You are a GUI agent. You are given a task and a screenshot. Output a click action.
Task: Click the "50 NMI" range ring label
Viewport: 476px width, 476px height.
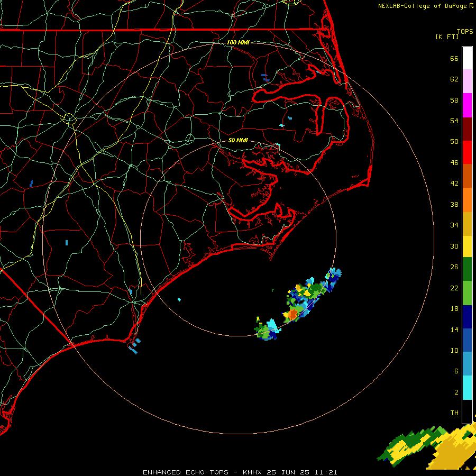click(x=238, y=140)
